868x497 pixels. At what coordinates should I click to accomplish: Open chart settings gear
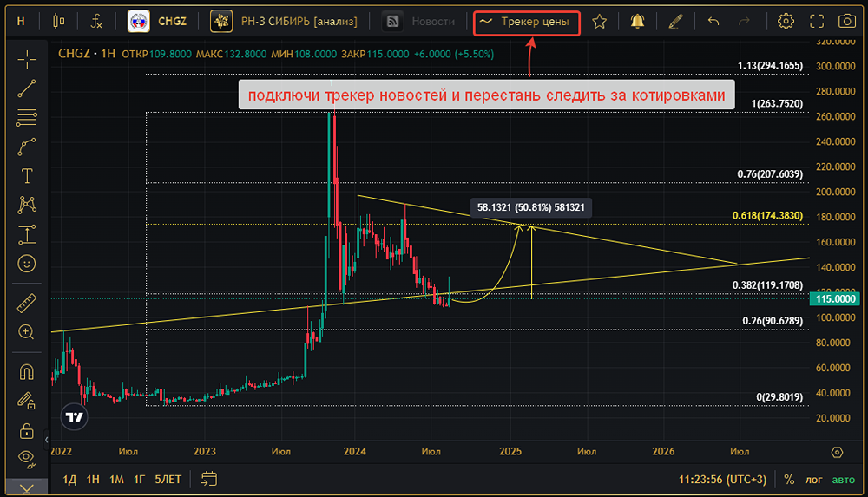(786, 22)
